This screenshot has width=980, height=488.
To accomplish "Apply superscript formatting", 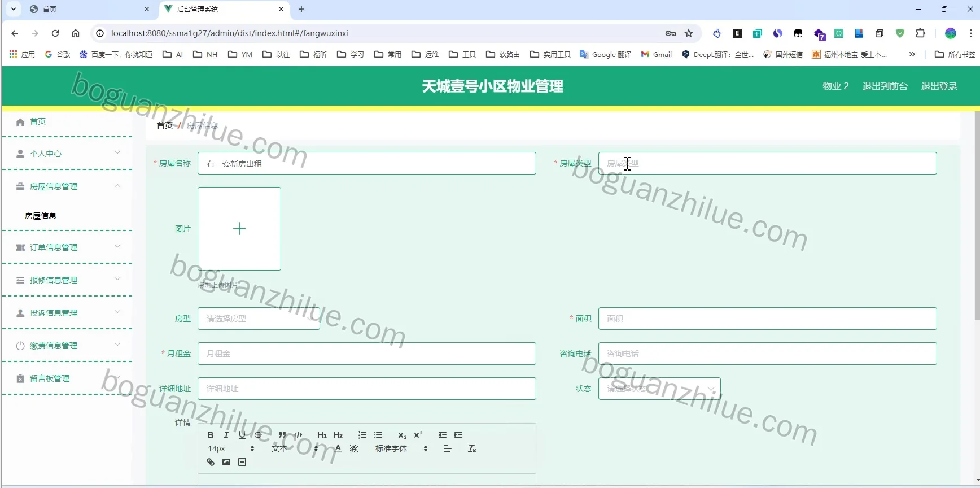I will [418, 435].
